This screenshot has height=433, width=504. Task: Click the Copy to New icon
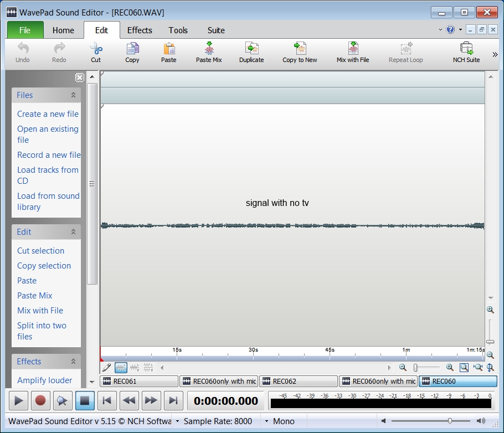(300, 49)
